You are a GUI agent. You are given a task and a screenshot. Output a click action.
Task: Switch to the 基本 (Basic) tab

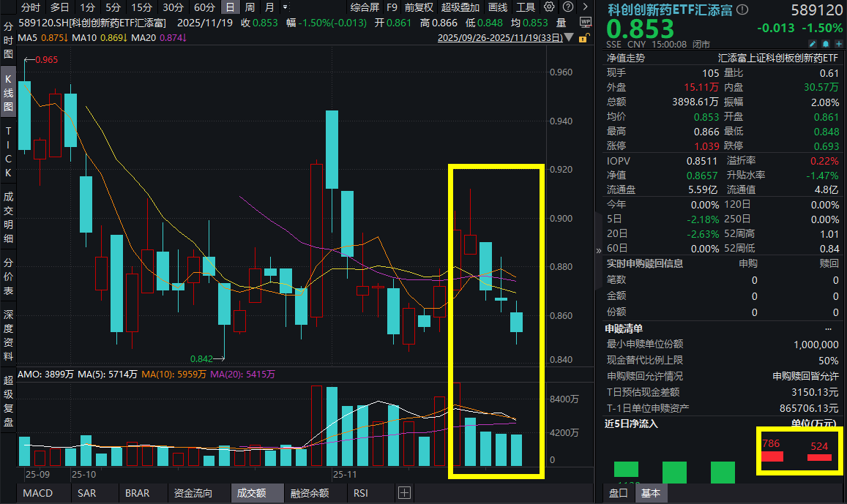tap(651, 493)
